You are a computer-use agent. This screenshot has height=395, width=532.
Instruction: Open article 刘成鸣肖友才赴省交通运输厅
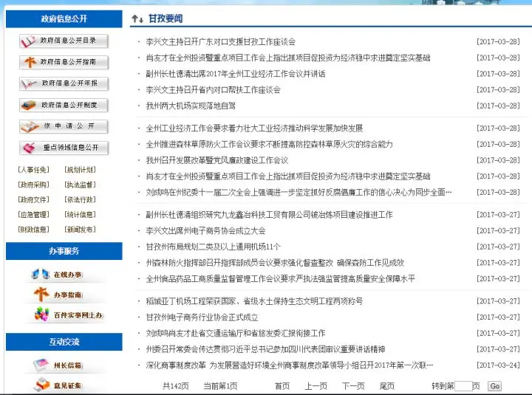click(x=236, y=333)
